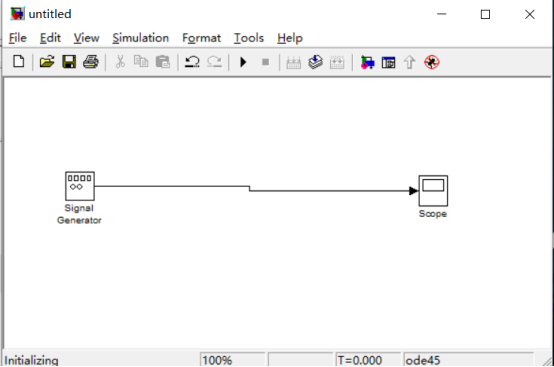
Task: Click the build-all toolbar icon left of the download icon
Action: pos(294,62)
